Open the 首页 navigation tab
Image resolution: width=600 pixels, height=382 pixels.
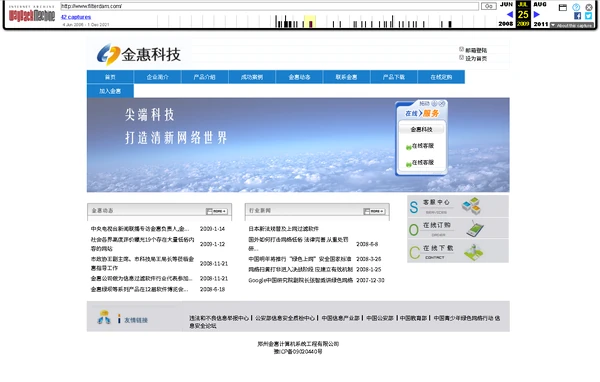point(110,77)
